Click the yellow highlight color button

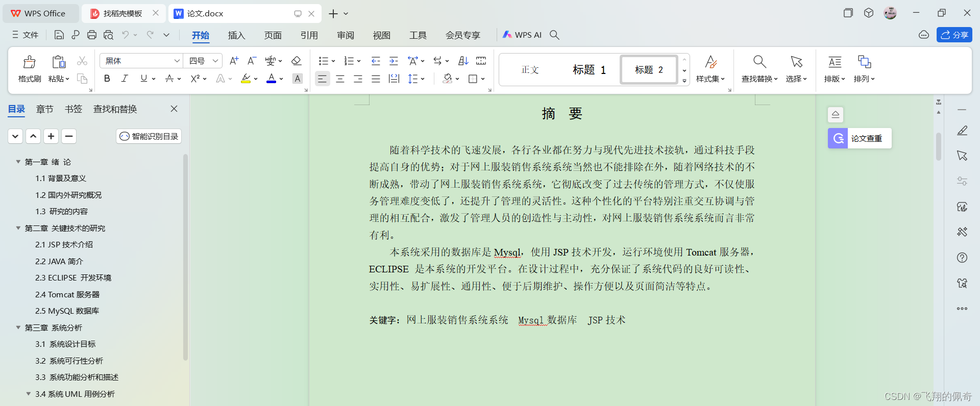coord(246,79)
